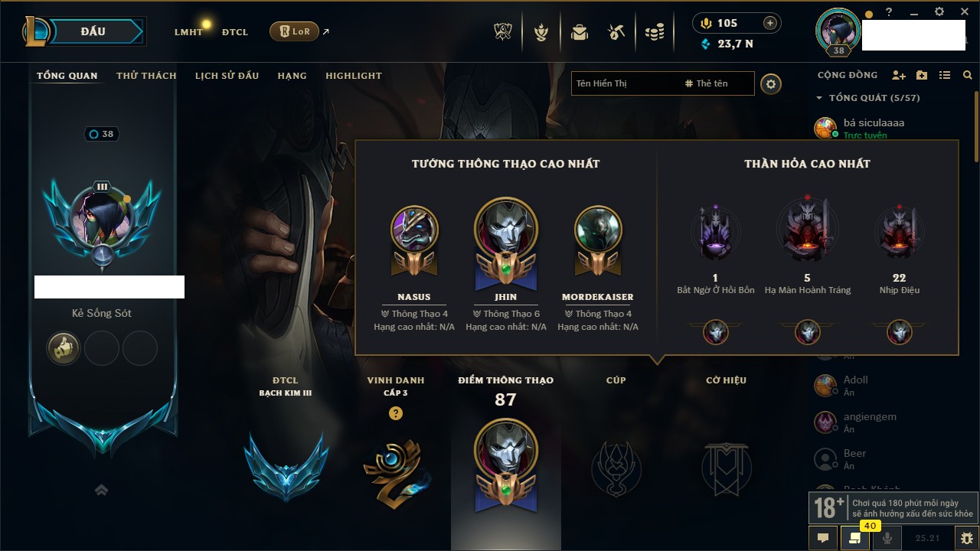The height and width of the screenshot is (551, 980).
Task: Click the add friend icon
Action: pyautogui.click(x=899, y=75)
